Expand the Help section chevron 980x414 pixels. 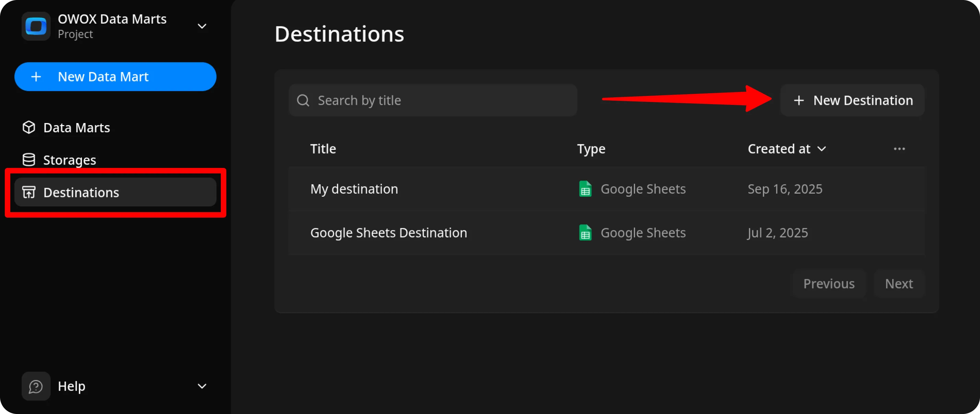point(202,386)
